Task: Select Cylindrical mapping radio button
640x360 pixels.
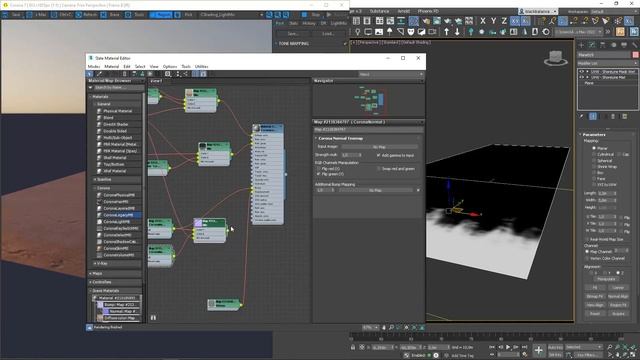Action: [x=593, y=154]
